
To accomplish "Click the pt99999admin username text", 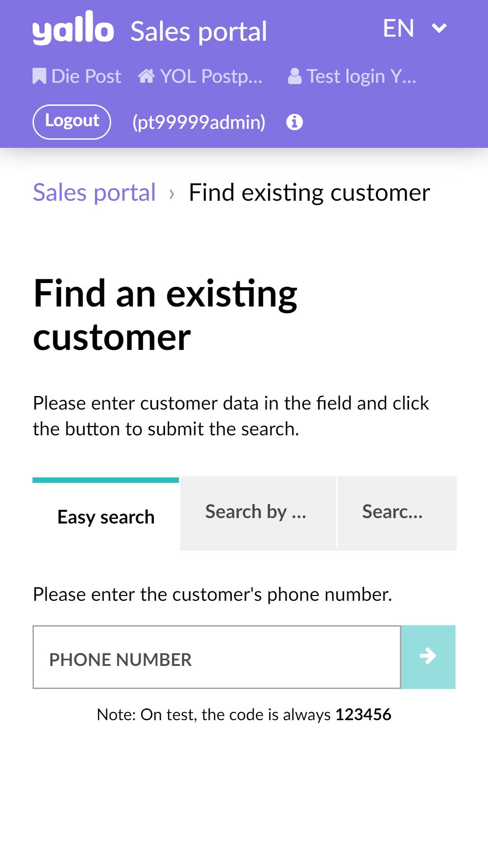I will [x=199, y=122].
